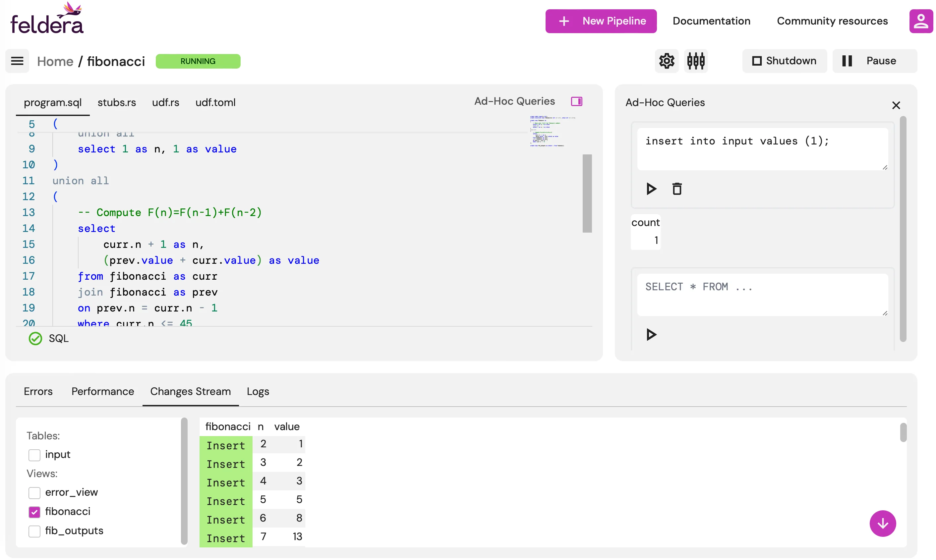Run the insert into input query
The image size is (936, 560).
[x=651, y=189]
